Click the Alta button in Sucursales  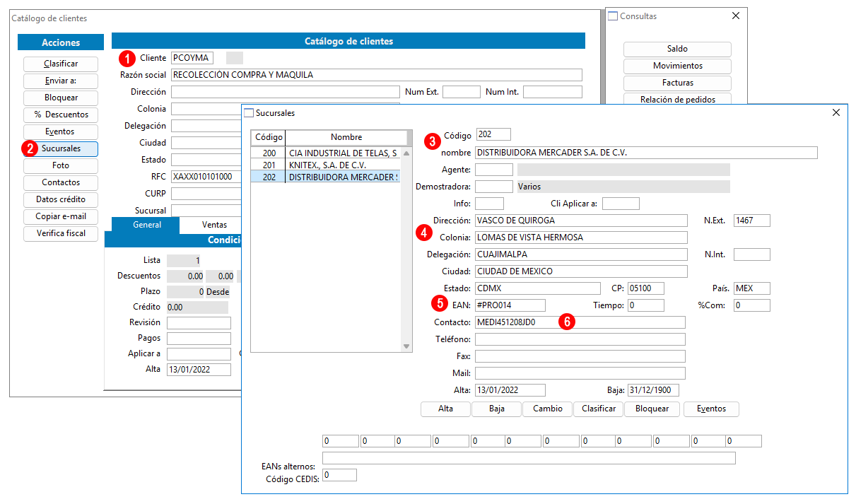pyautogui.click(x=446, y=409)
